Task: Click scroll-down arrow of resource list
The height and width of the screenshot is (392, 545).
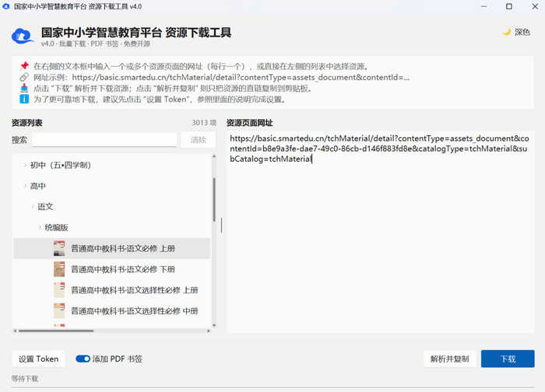Action: (214, 325)
